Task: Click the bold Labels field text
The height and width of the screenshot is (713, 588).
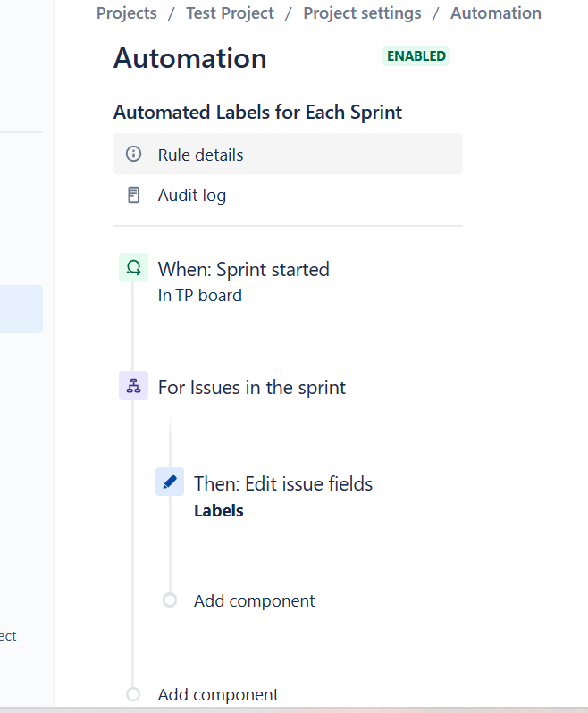Action: 219,511
